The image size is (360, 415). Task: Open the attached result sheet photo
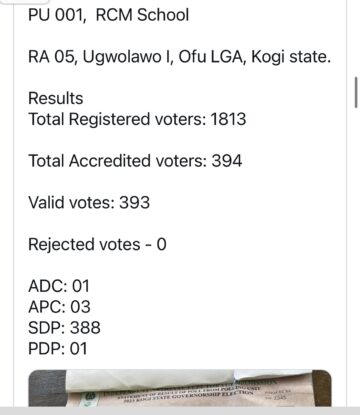(180, 388)
